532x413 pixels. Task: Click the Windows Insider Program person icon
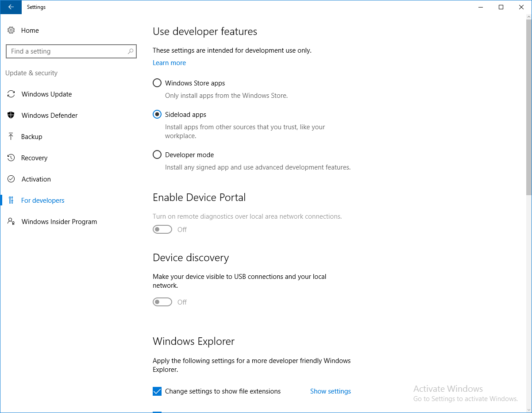point(11,222)
